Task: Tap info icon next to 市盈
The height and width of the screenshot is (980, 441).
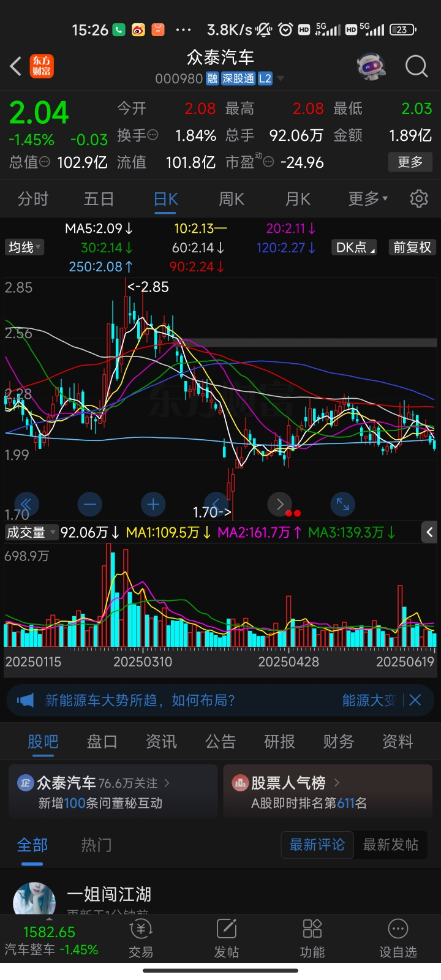Action: tap(268, 162)
